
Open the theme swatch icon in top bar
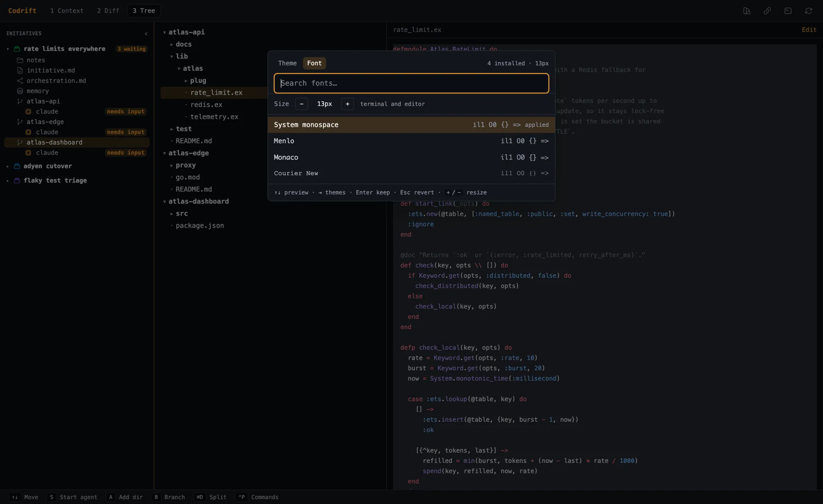tap(747, 11)
